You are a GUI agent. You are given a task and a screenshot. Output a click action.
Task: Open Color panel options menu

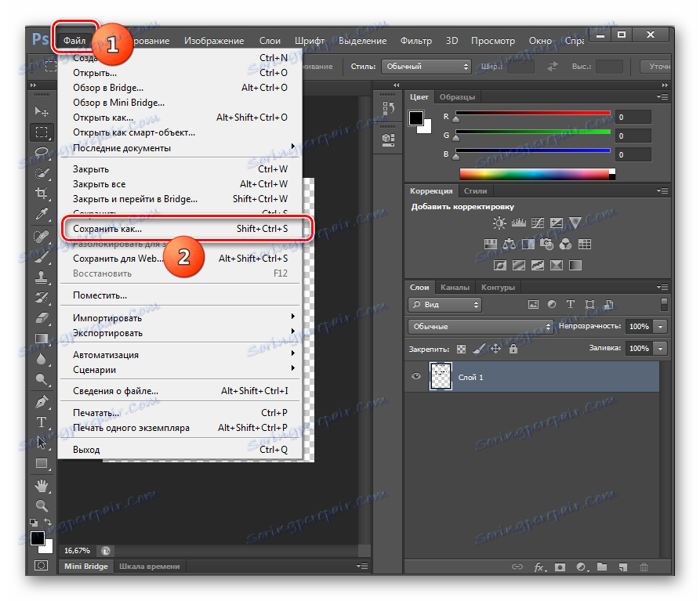coord(662,97)
